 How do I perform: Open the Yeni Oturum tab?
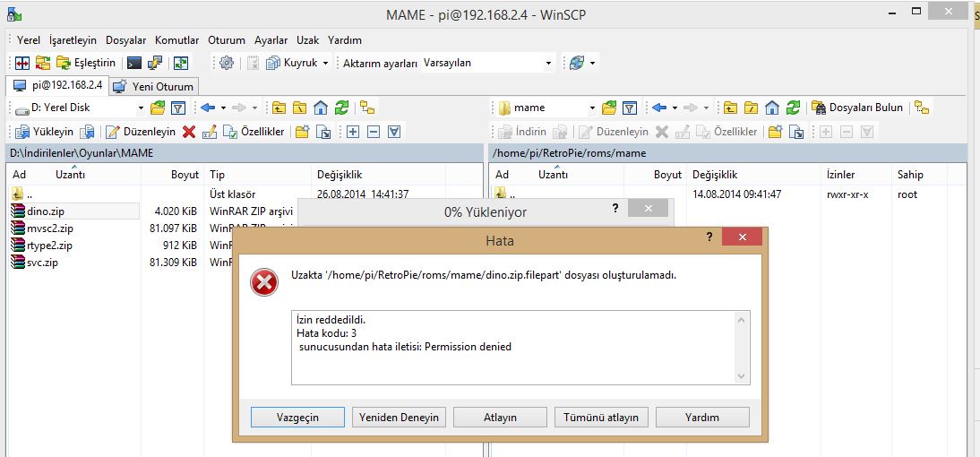click(x=154, y=87)
